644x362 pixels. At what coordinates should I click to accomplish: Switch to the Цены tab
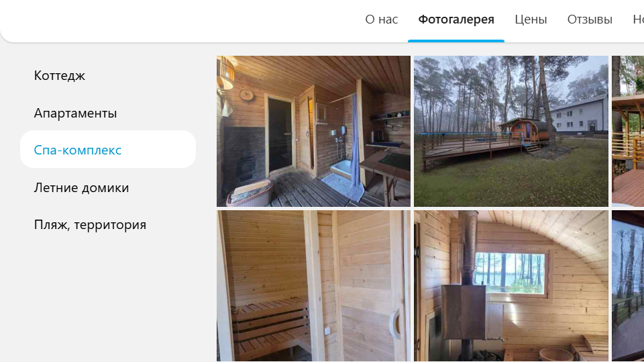click(x=531, y=19)
